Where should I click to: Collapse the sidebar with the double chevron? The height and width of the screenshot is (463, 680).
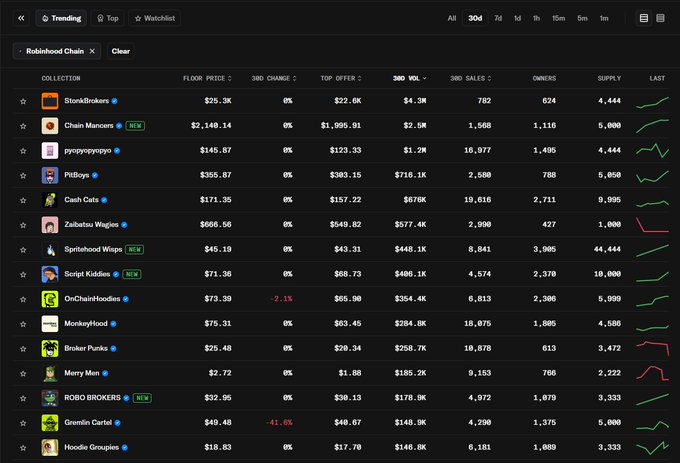[21, 18]
